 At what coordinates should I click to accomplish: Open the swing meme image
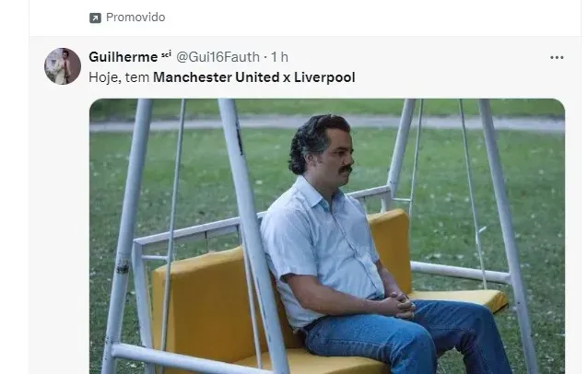(327, 236)
